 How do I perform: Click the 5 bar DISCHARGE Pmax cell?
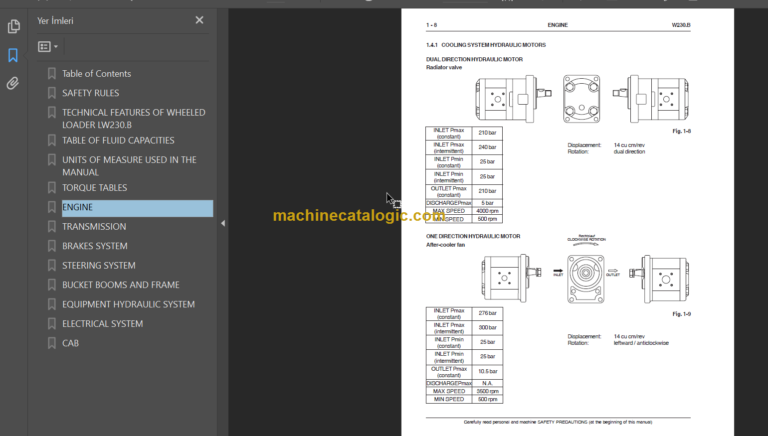click(x=487, y=203)
